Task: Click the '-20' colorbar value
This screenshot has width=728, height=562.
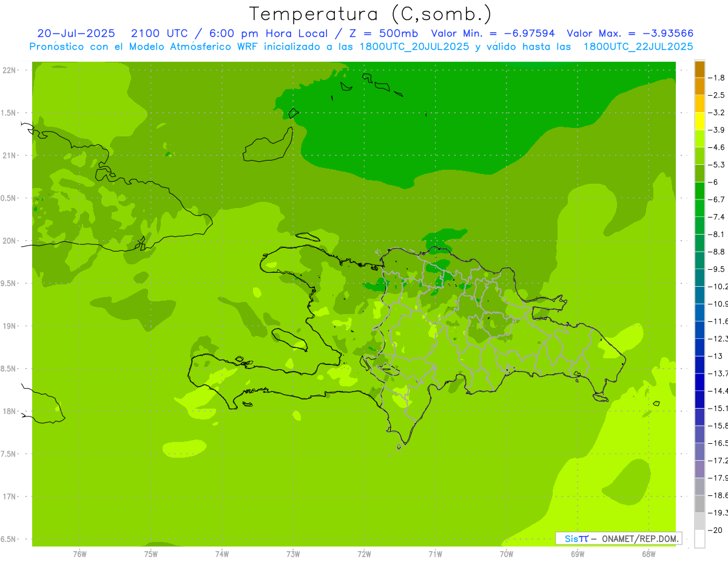Action: [x=716, y=530]
